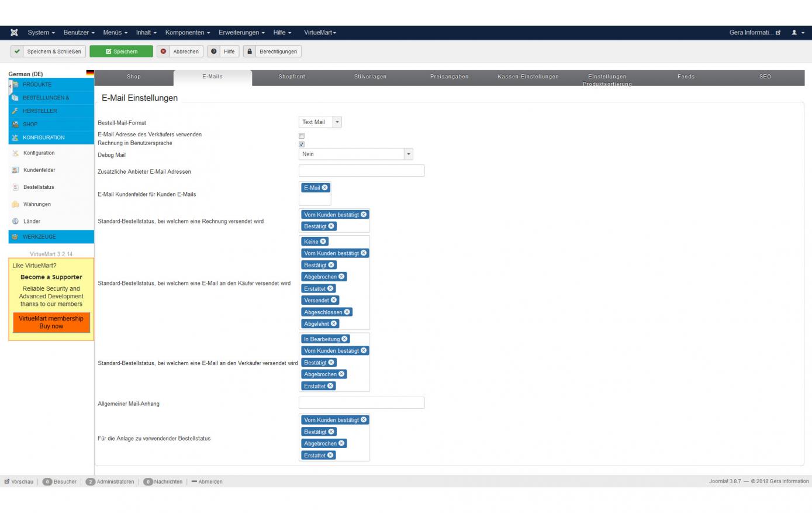Click the Kundenfelder sidebar icon
The width and height of the screenshot is (812, 513).
click(x=15, y=170)
